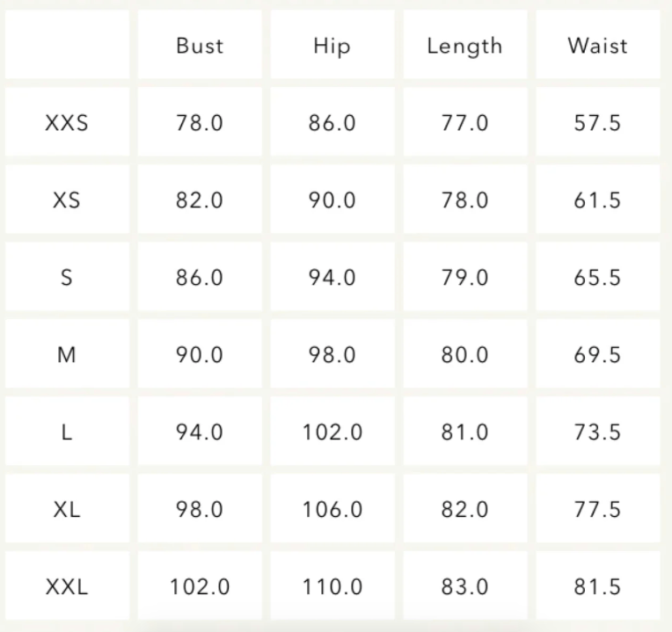This screenshot has height=632, width=672.
Task: Click the L size row label
Action: point(67,432)
